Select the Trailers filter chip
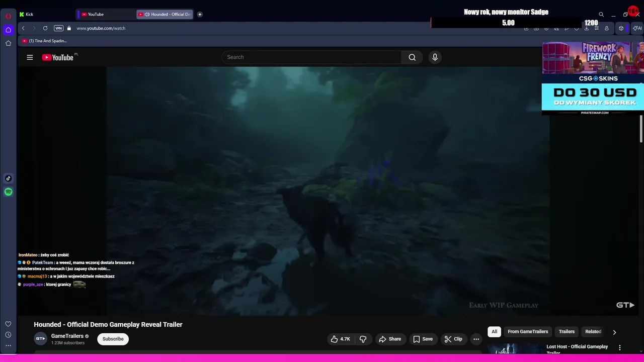The image size is (644, 362). [567, 332]
